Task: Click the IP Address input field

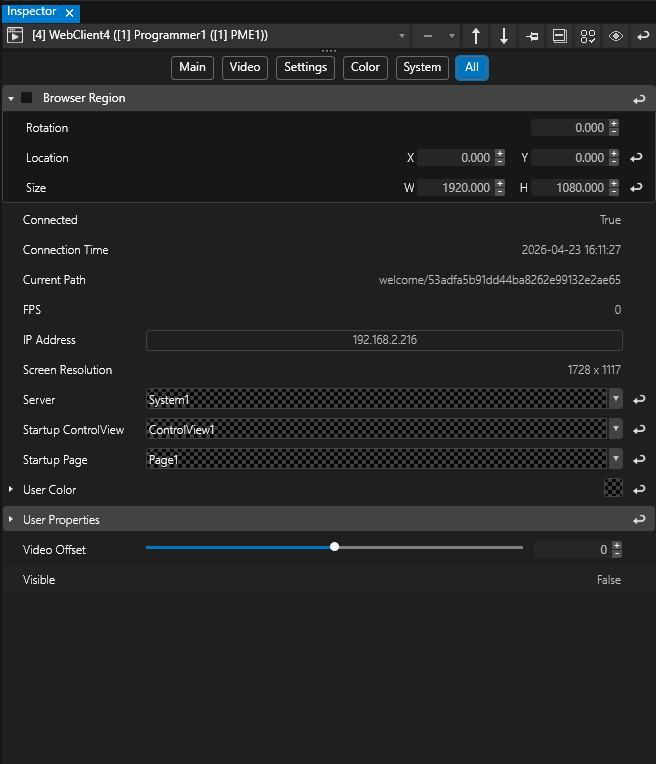Action: pyautogui.click(x=384, y=340)
